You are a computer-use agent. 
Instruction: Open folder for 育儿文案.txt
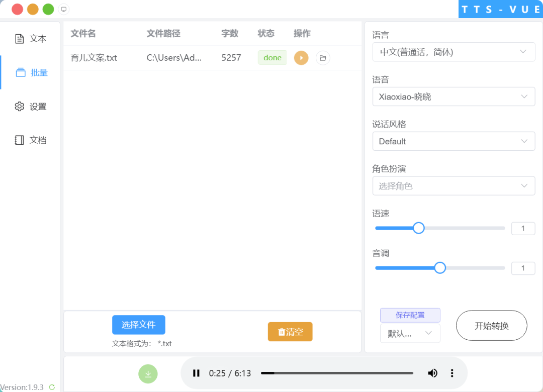tap(323, 58)
